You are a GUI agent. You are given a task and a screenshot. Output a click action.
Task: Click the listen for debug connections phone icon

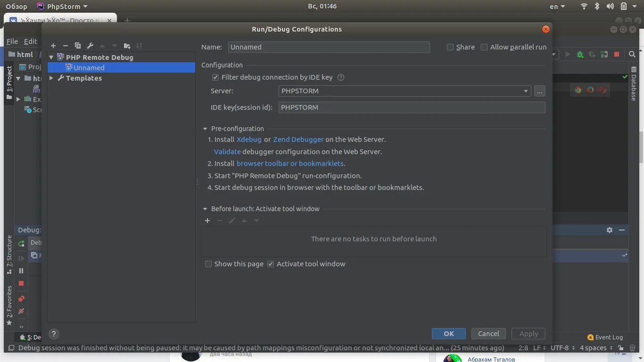point(604,55)
